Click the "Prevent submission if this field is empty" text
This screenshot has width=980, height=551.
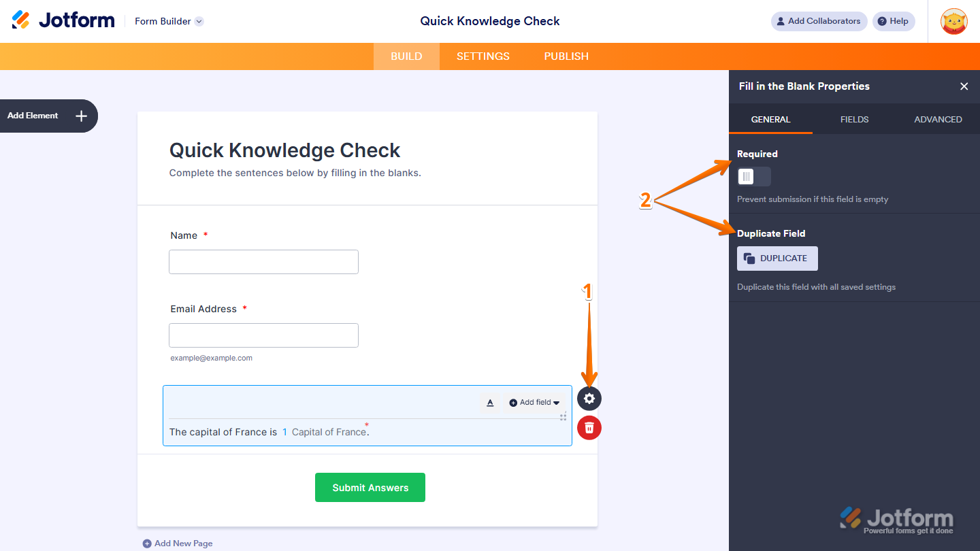813,199
